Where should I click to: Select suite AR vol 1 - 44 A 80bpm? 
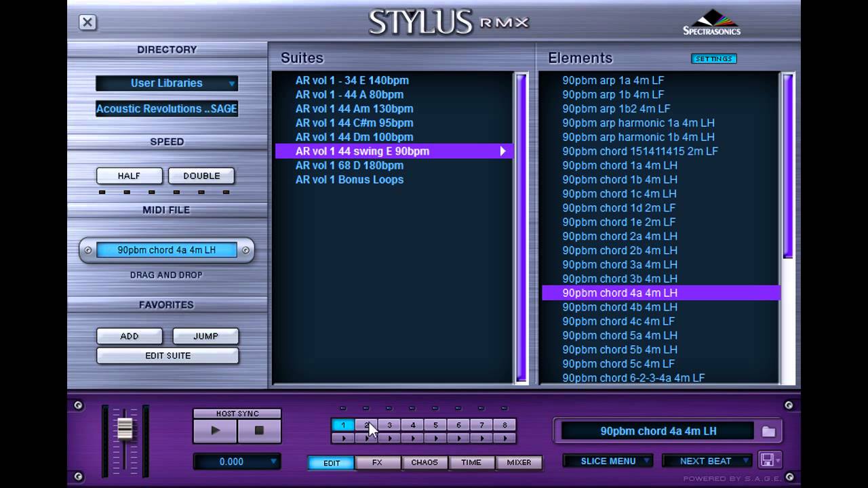(x=394, y=94)
